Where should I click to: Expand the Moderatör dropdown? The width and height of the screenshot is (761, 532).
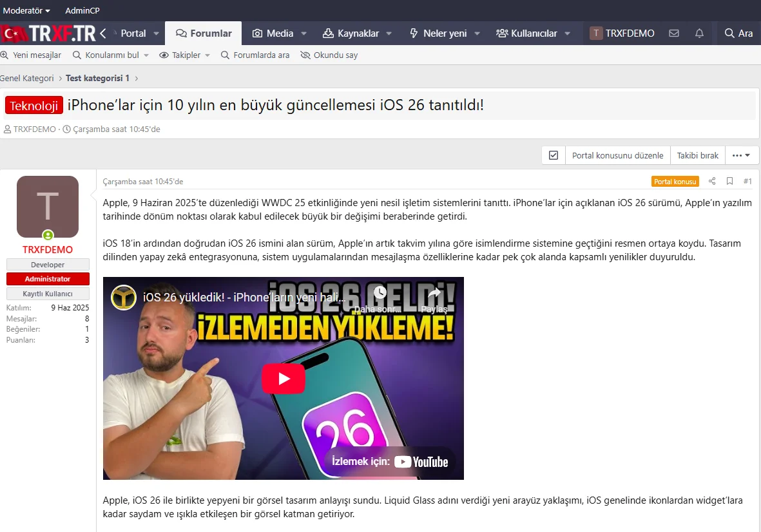26,10
